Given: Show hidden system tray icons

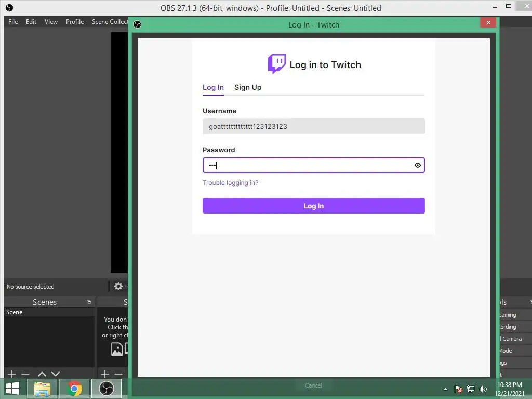Looking at the screenshot, I should click(x=445, y=389).
